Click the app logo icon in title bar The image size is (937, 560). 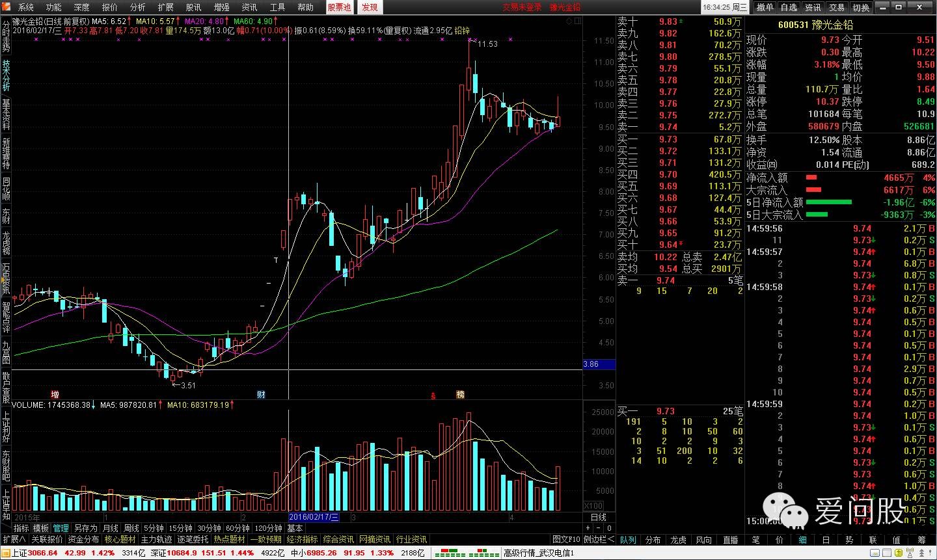pos(6,7)
